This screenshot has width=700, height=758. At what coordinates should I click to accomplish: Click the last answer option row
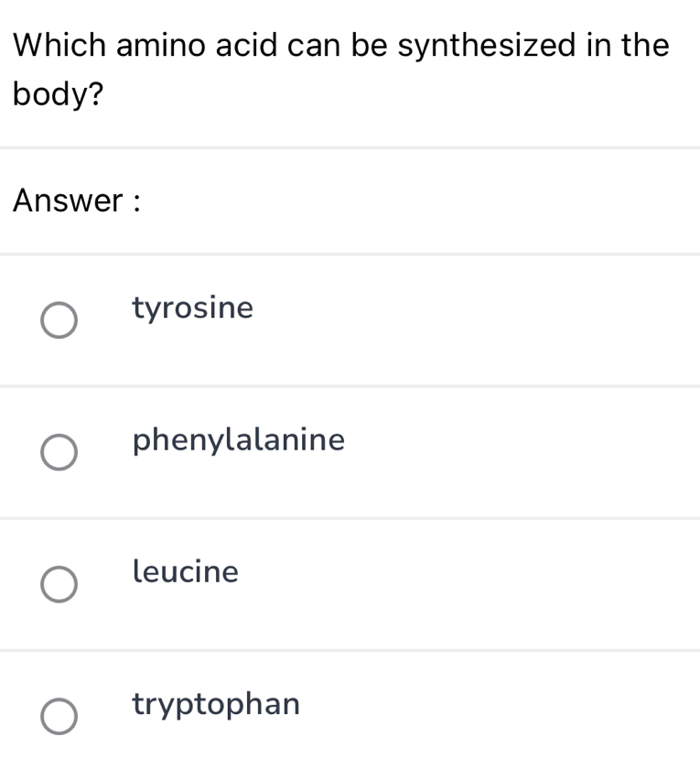350,716
